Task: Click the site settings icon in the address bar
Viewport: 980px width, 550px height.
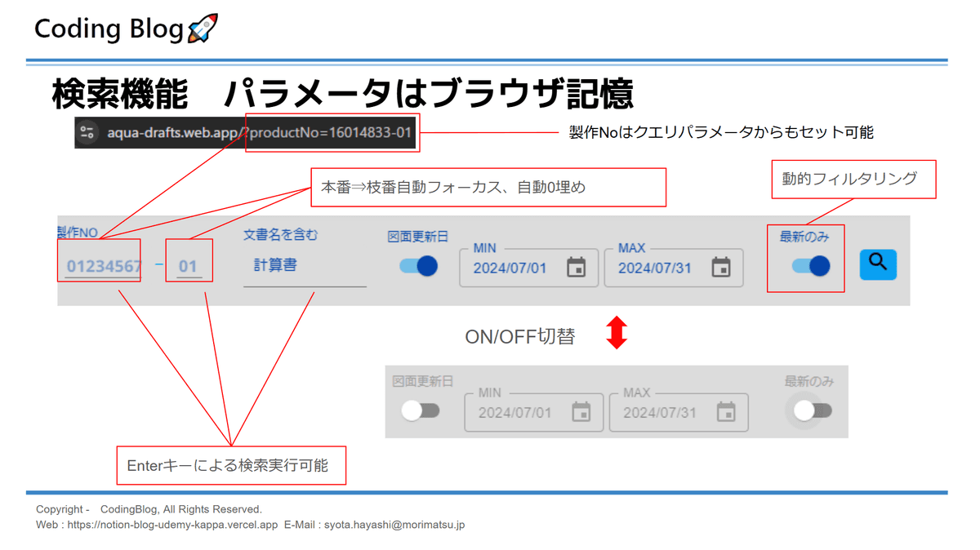Action: pyautogui.click(x=88, y=133)
